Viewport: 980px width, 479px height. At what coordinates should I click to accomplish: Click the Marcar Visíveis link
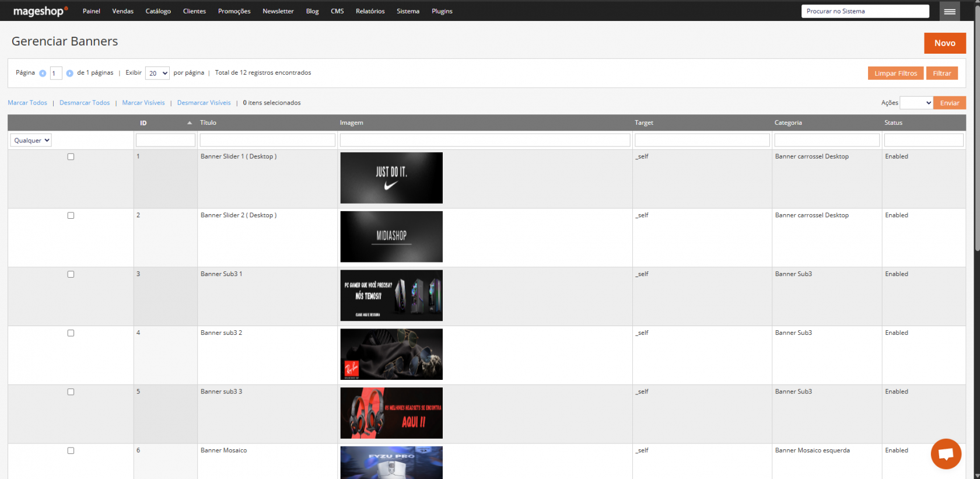143,103
